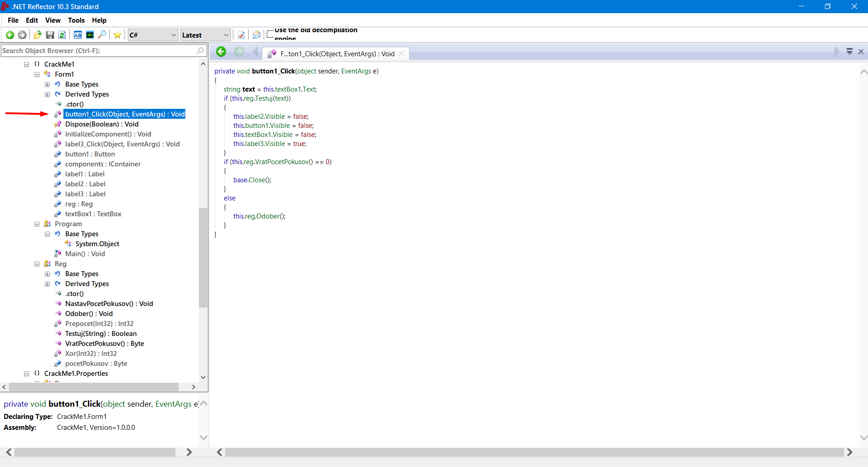Open the Help menu

[99, 20]
